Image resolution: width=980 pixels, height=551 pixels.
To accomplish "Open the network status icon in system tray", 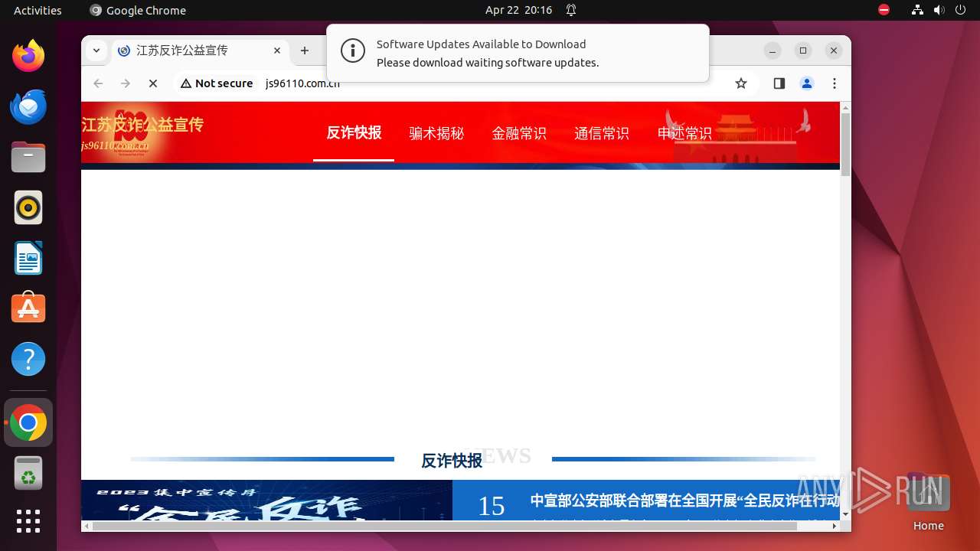I will [917, 10].
